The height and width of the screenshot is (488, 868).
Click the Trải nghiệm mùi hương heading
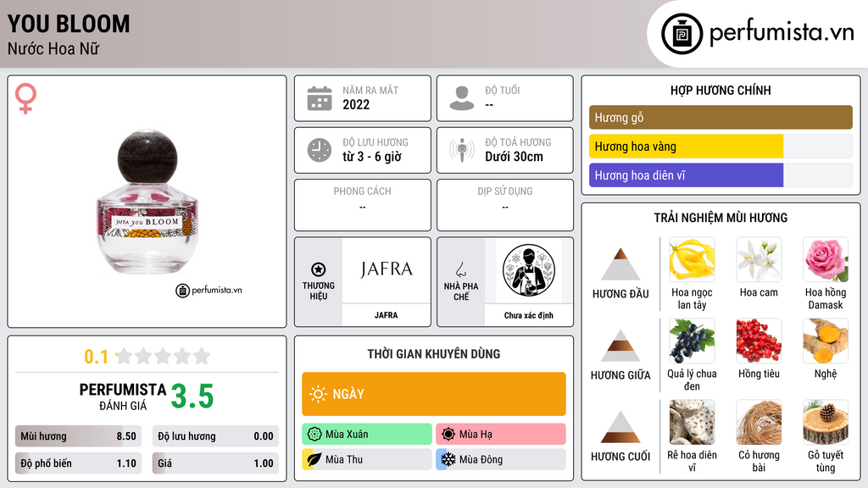(x=721, y=218)
